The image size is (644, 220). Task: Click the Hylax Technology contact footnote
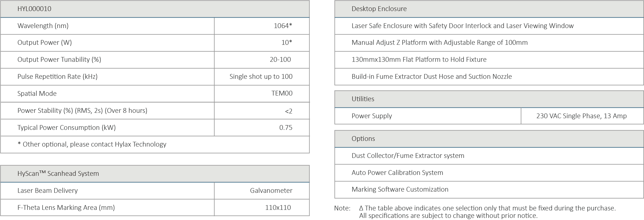pyautogui.click(x=92, y=144)
